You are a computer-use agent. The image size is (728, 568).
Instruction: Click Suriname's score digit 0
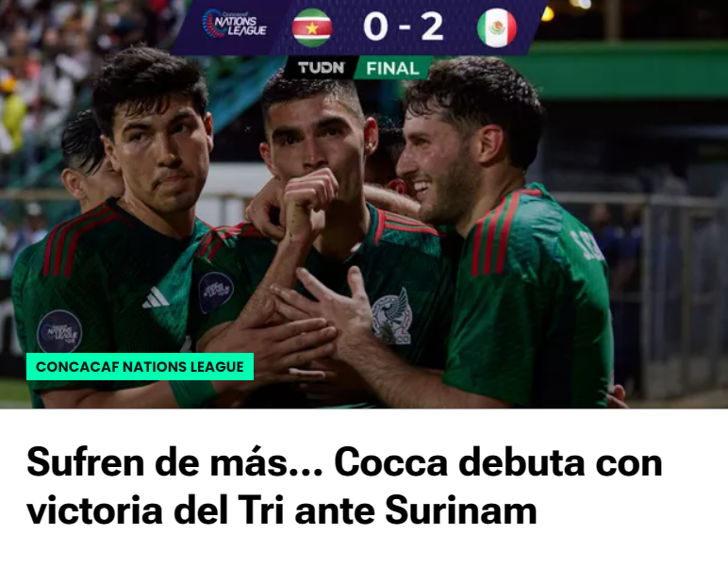375,27
